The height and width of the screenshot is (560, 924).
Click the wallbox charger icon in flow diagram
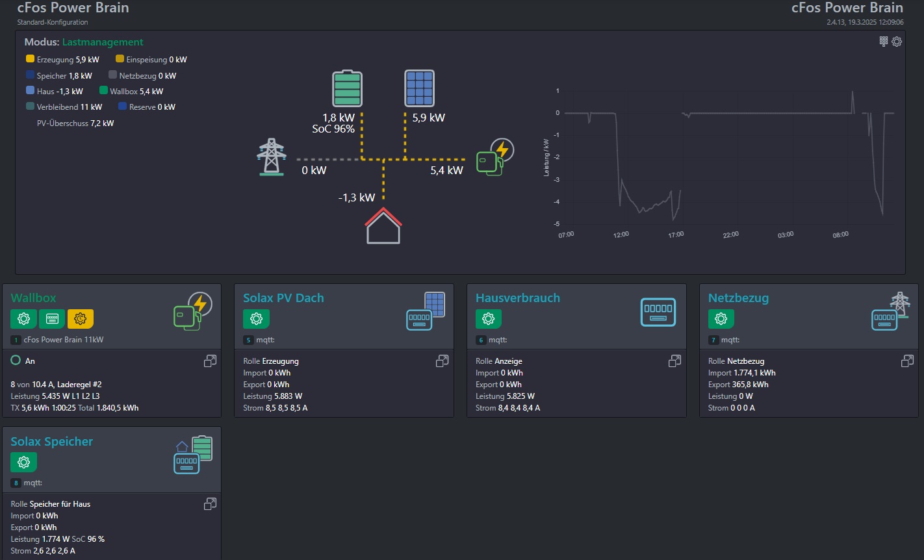click(x=496, y=157)
